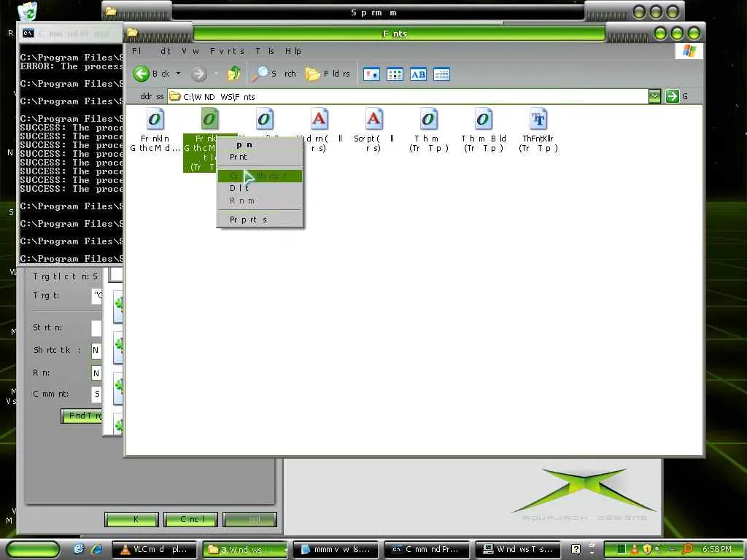Choose Properties from the context menu
Viewport: 747px width, 560px height.
click(260, 219)
